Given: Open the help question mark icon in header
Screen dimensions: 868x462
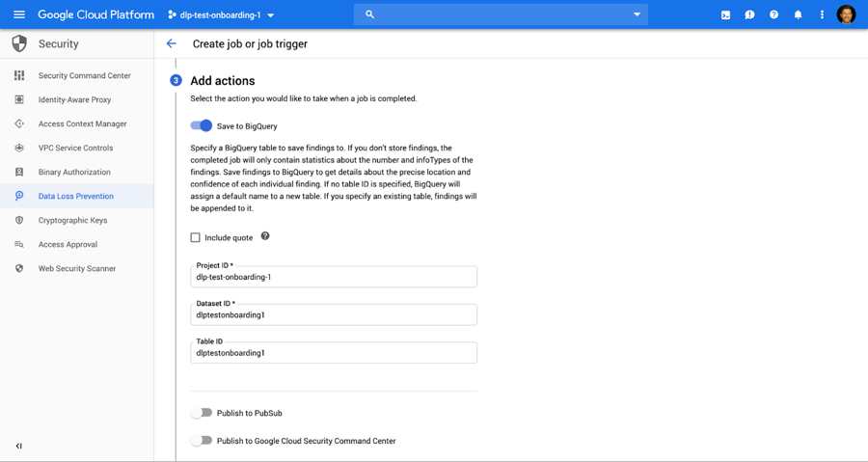Looking at the screenshot, I should click(773, 14).
